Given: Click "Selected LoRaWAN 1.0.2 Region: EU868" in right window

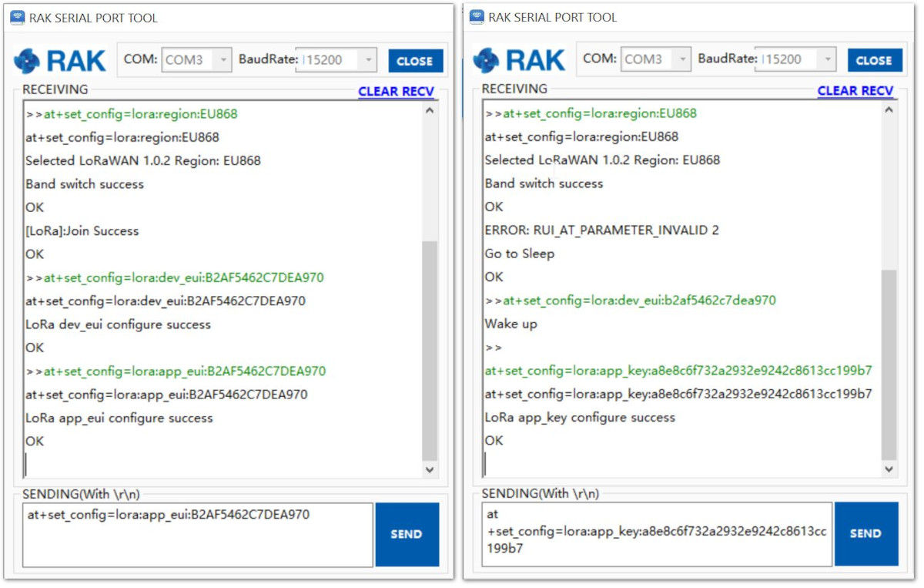Looking at the screenshot, I should [602, 160].
